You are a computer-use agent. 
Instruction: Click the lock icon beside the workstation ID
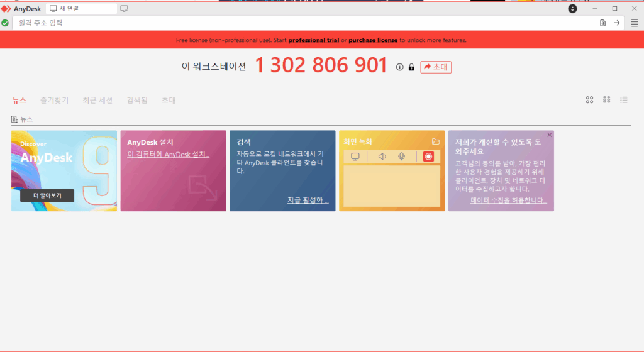pyautogui.click(x=411, y=67)
